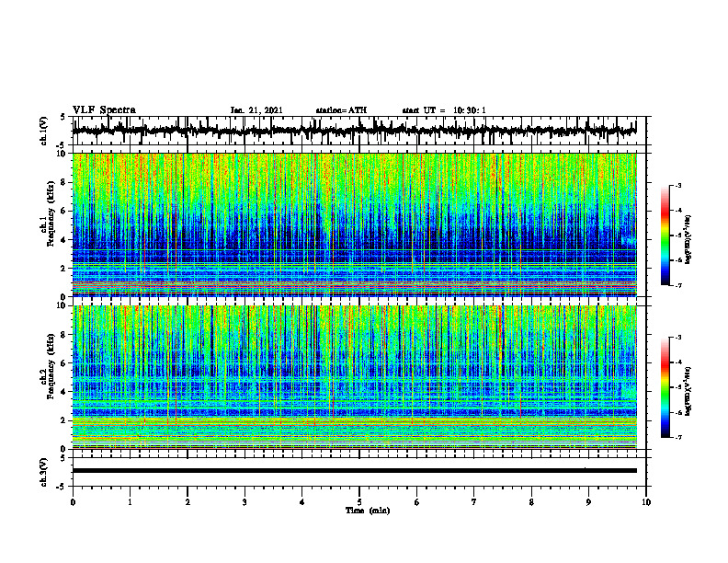Click the "Time (min)" axis title
The height and width of the screenshot is (563, 728).
click(x=368, y=511)
